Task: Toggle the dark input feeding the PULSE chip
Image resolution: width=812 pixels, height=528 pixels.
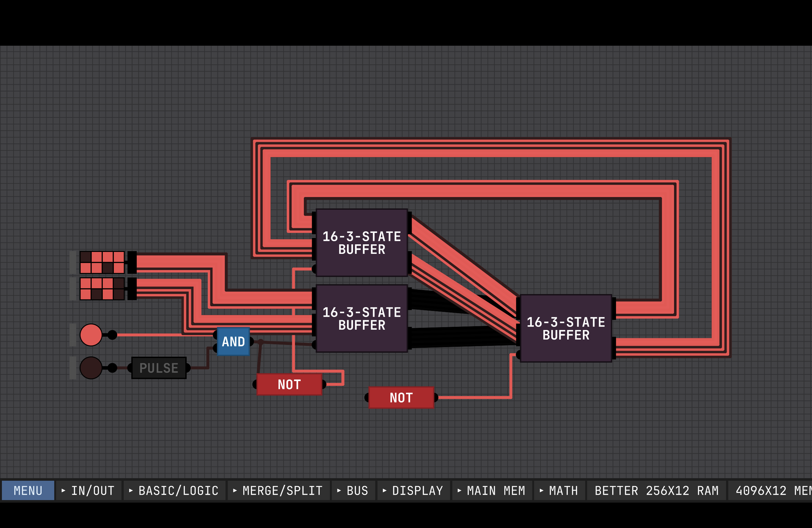Action: [91, 368]
